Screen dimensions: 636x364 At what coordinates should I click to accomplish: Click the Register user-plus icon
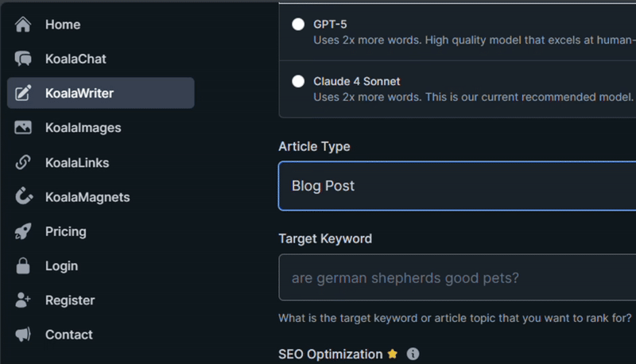click(x=23, y=300)
